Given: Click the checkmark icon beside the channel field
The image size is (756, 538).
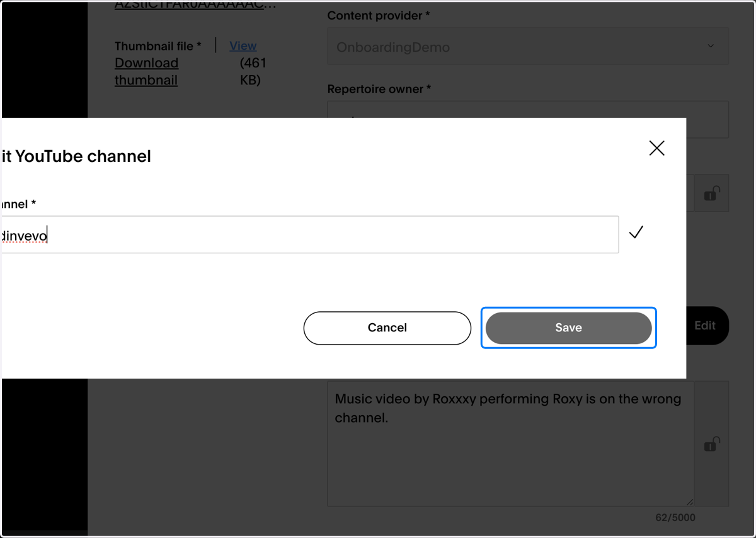Looking at the screenshot, I should (636, 232).
